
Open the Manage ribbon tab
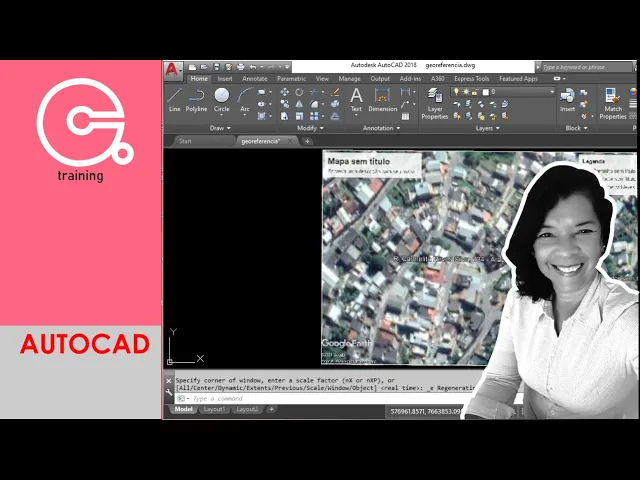349,79
